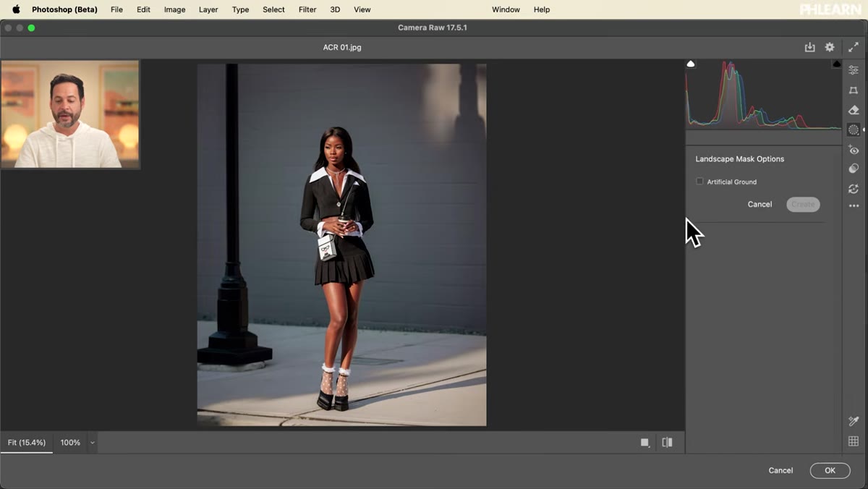The width and height of the screenshot is (868, 489).
Task: Enable the Artificial Ground checkbox
Action: pos(699,182)
